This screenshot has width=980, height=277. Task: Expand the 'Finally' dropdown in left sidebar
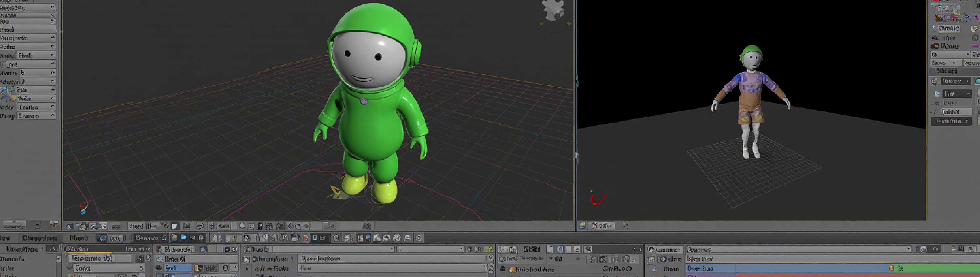36,56
